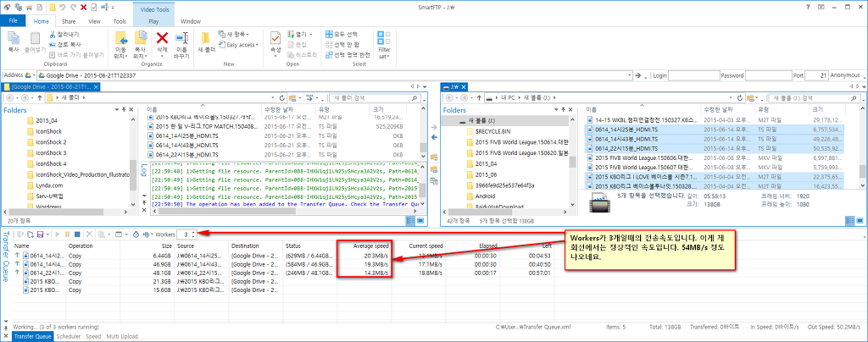Switch to the View ribbon tab
Viewport: 868px width, 342px height.
[94, 20]
